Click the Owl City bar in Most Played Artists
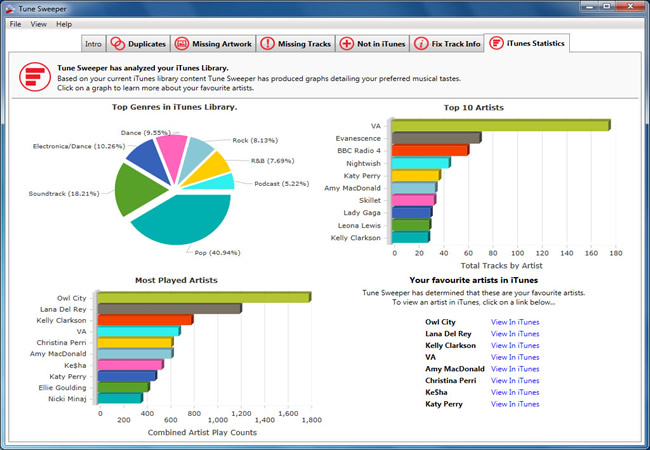The width and height of the screenshot is (650, 450). (204, 297)
